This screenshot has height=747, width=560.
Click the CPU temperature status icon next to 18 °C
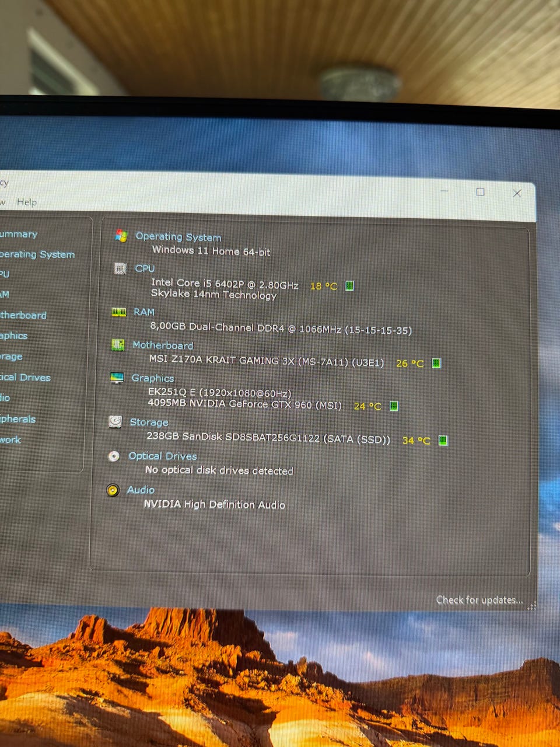[x=349, y=285]
